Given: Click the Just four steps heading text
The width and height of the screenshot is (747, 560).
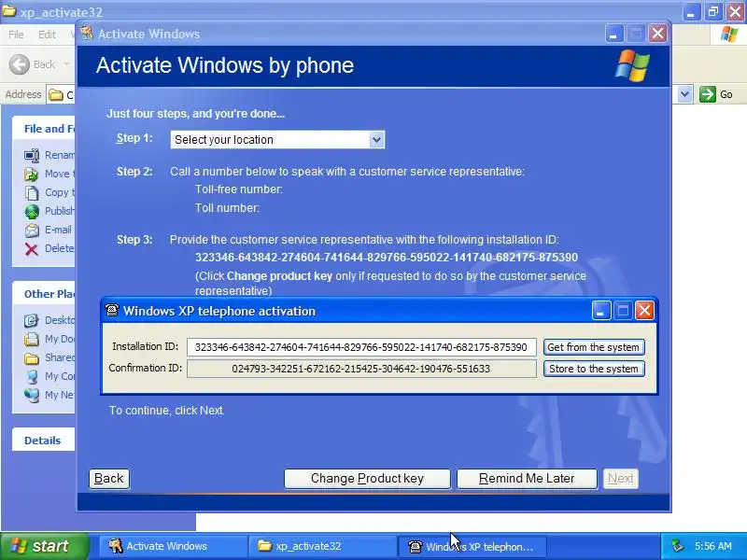Looking at the screenshot, I should point(195,114).
